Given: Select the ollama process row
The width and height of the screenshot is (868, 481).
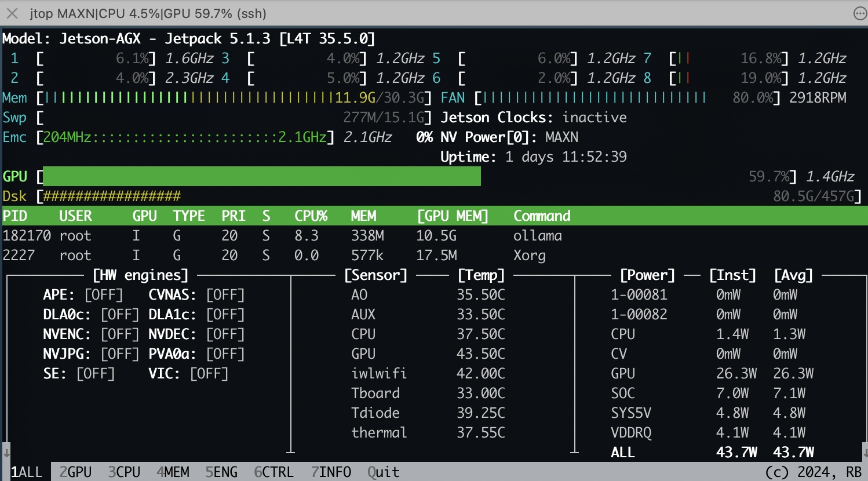Looking at the screenshot, I should (282, 236).
